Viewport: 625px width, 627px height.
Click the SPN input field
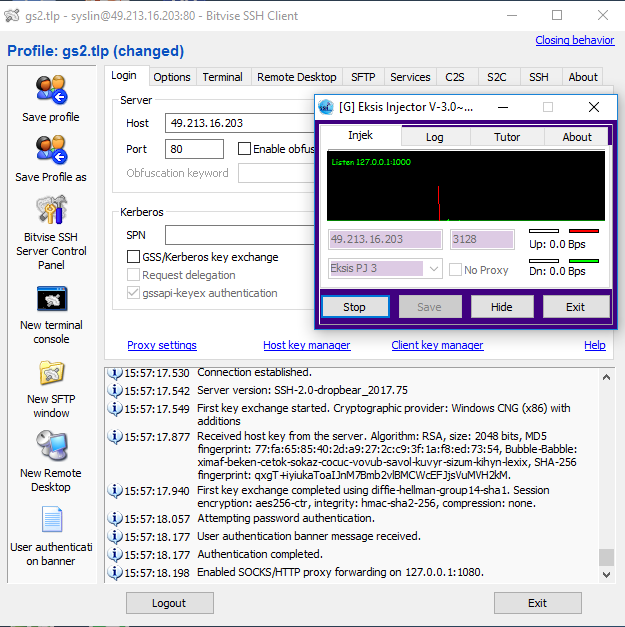click(x=240, y=235)
